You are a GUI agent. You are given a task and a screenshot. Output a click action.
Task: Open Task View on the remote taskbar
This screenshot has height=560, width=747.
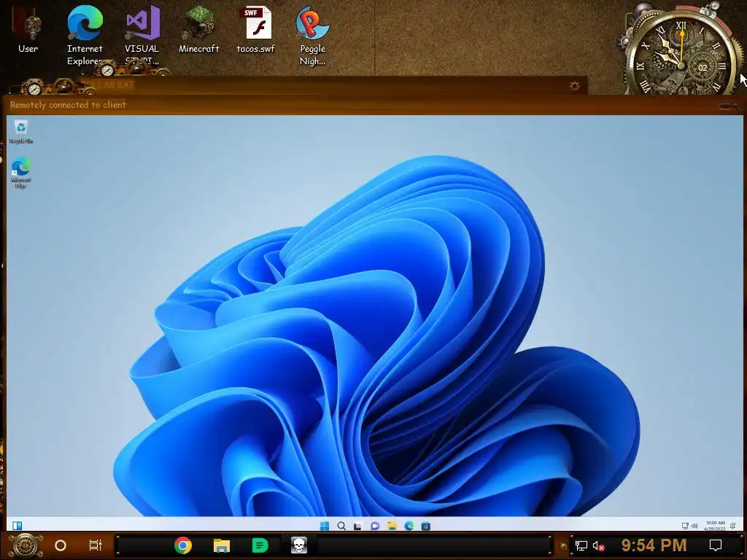357,526
